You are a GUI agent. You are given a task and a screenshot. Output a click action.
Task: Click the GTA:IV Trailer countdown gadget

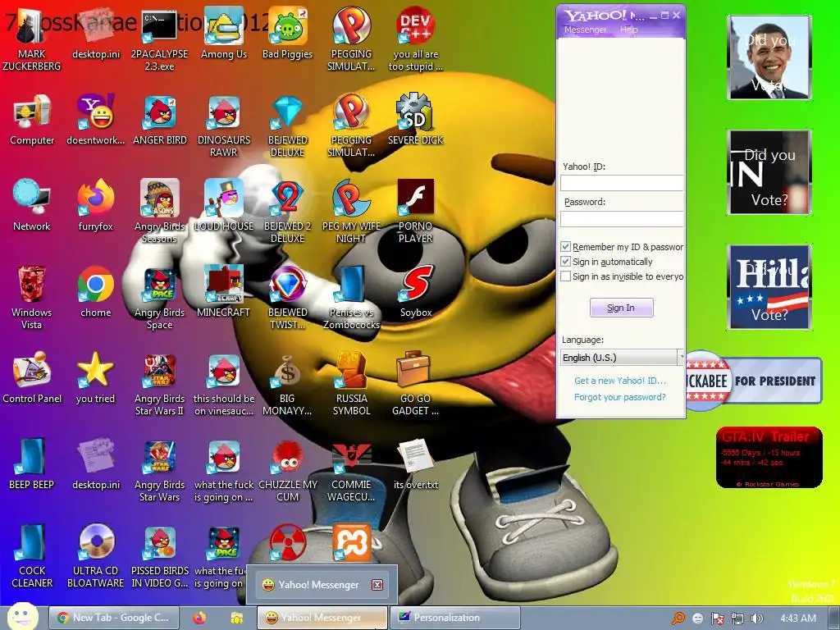769,458
